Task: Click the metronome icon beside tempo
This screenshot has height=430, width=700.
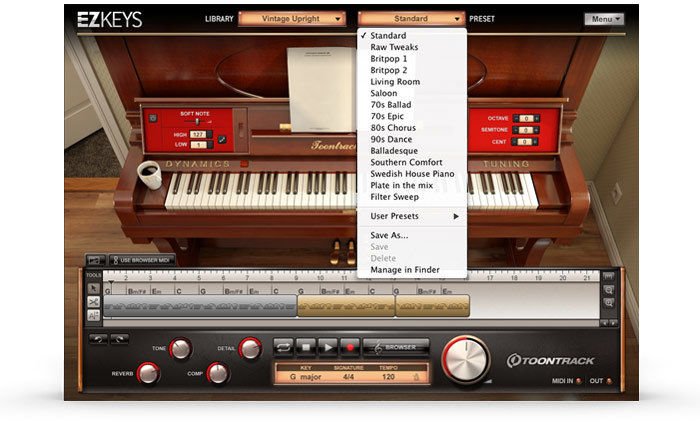Action: pyautogui.click(x=416, y=377)
